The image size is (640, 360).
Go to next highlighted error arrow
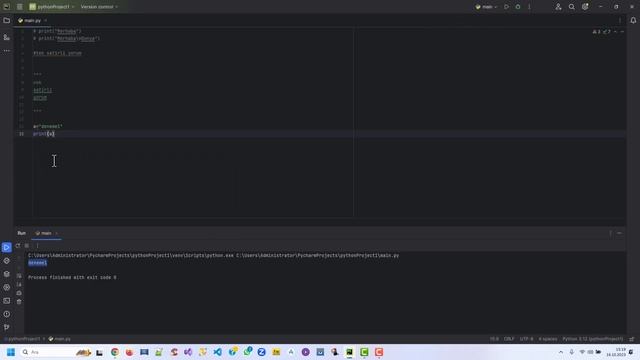tap(622, 32)
